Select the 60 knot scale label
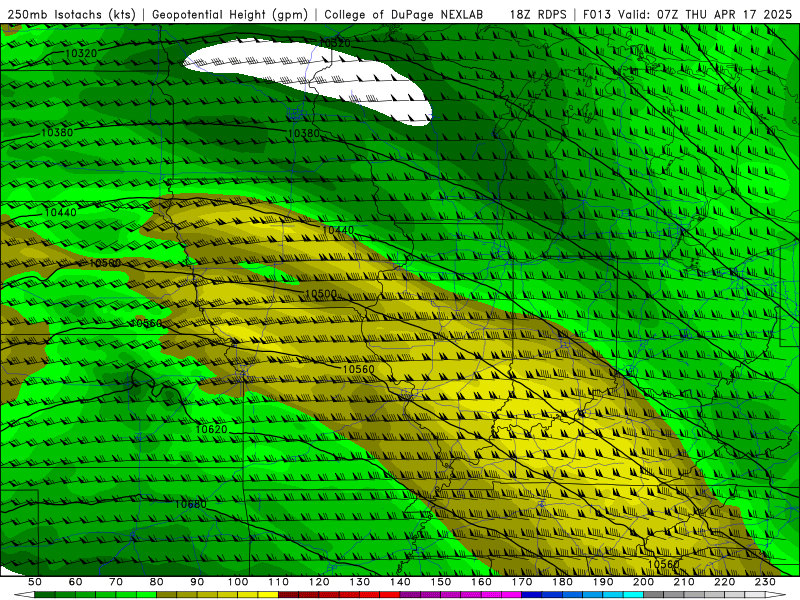 coord(76,582)
